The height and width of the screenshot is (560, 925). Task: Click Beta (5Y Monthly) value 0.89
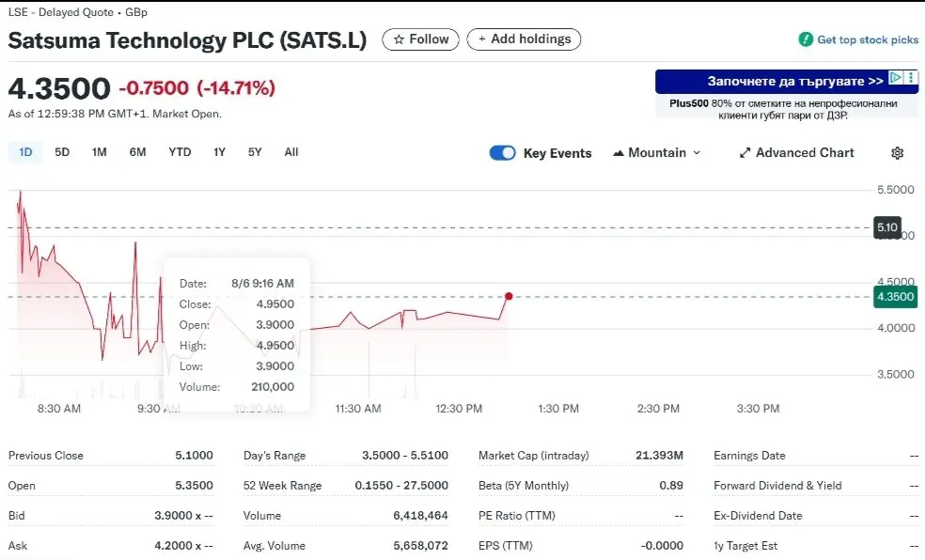coord(671,485)
